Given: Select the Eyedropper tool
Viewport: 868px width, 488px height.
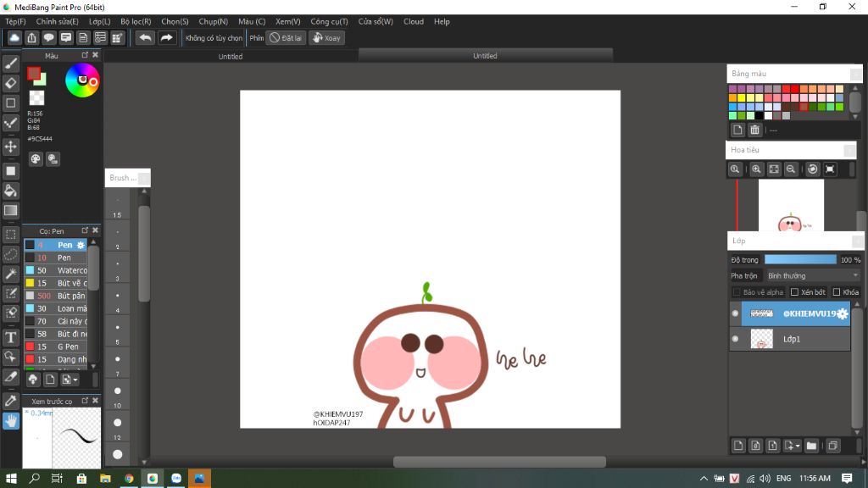Looking at the screenshot, I should (x=10, y=401).
